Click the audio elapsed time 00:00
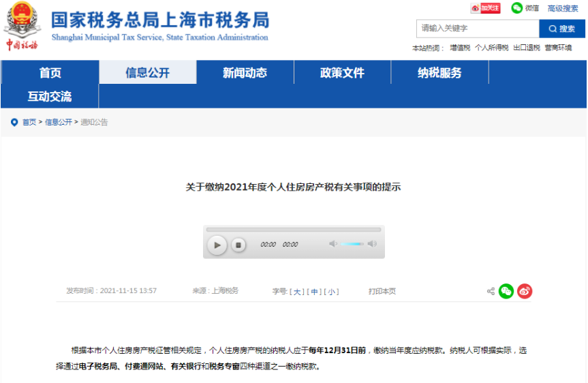 (x=268, y=245)
